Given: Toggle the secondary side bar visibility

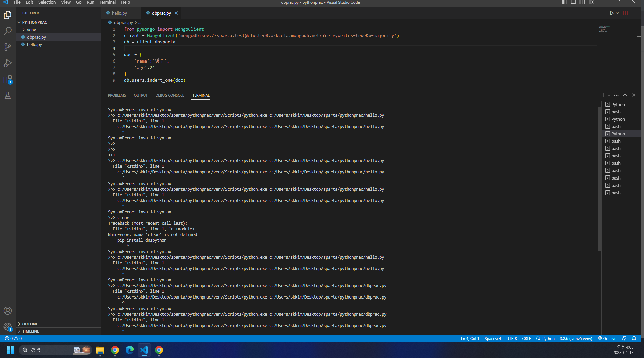Looking at the screenshot, I should pos(582,2).
